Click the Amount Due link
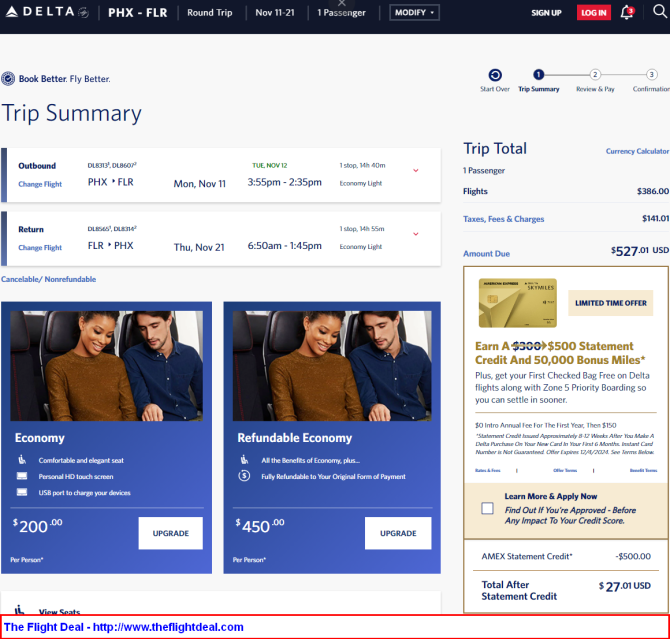This screenshot has width=670, height=639. coord(486,254)
